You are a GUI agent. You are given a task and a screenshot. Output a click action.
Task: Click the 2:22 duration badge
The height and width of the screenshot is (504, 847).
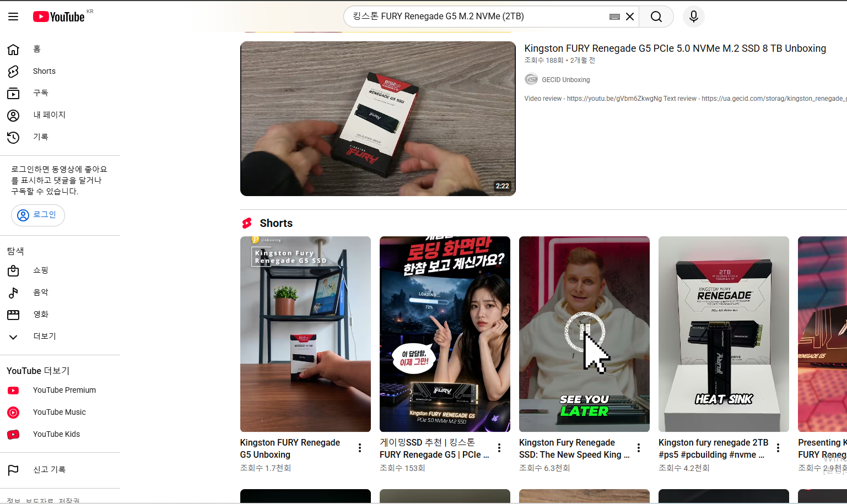coord(502,186)
